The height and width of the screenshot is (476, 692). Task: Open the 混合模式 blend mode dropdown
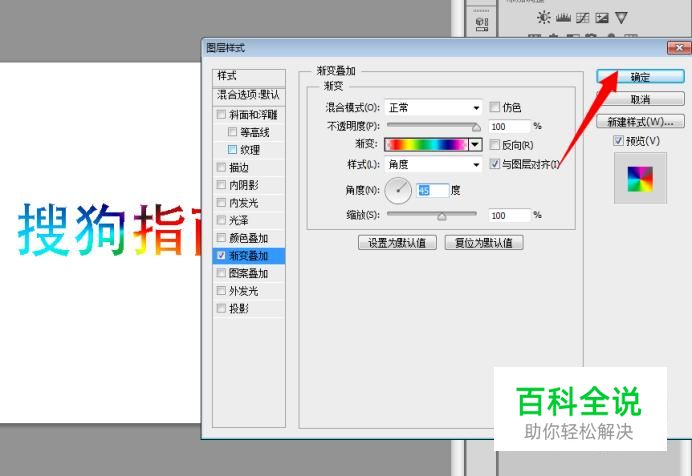433,107
